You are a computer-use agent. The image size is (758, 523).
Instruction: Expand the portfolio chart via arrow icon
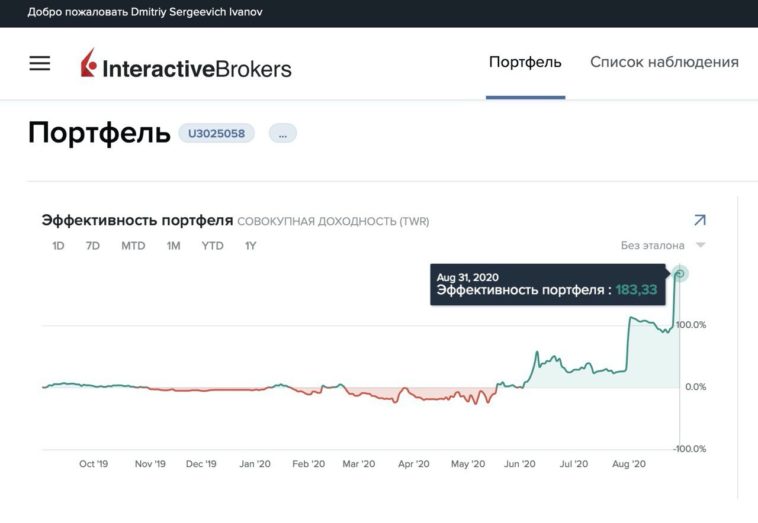click(699, 220)
